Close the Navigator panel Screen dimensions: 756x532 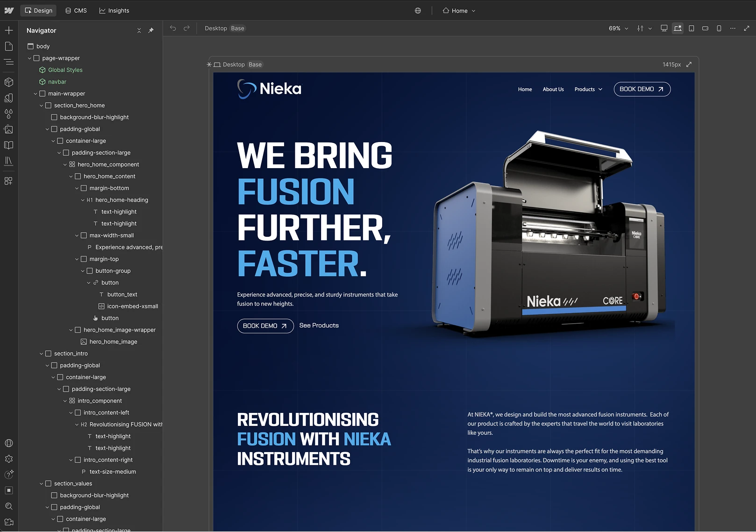coord(139,30)
